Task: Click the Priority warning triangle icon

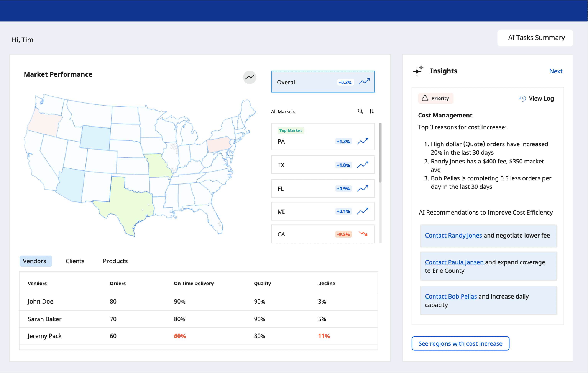Action: [425, 98]
